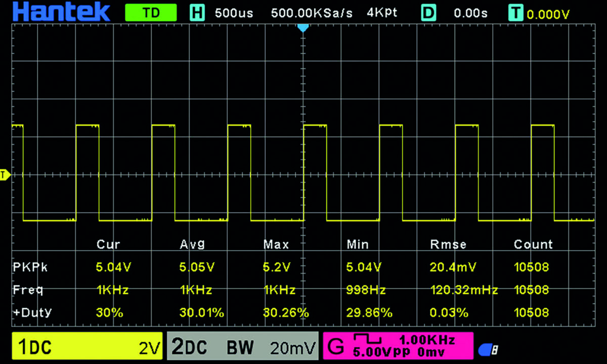Click the +Duty average value 30.01%
This screenshot has height=364, width=607.
pos(202,313)
